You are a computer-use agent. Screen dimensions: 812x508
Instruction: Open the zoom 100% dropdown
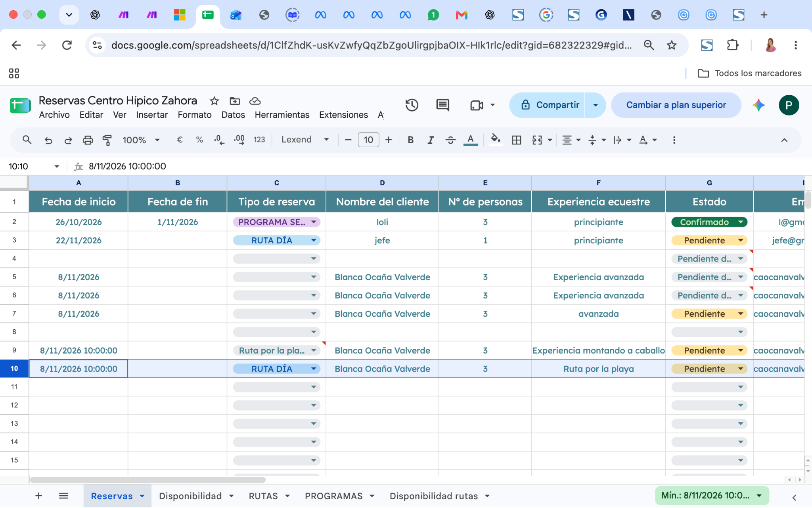141,140
